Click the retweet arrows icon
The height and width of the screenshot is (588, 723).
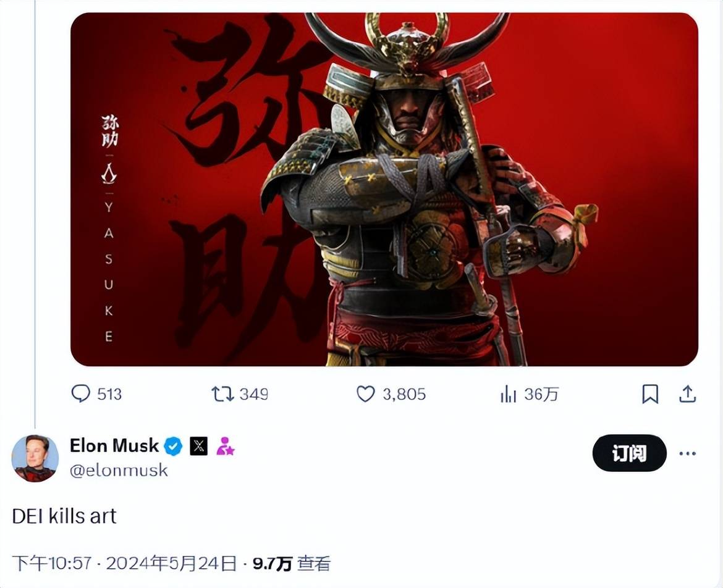point(222,394)
